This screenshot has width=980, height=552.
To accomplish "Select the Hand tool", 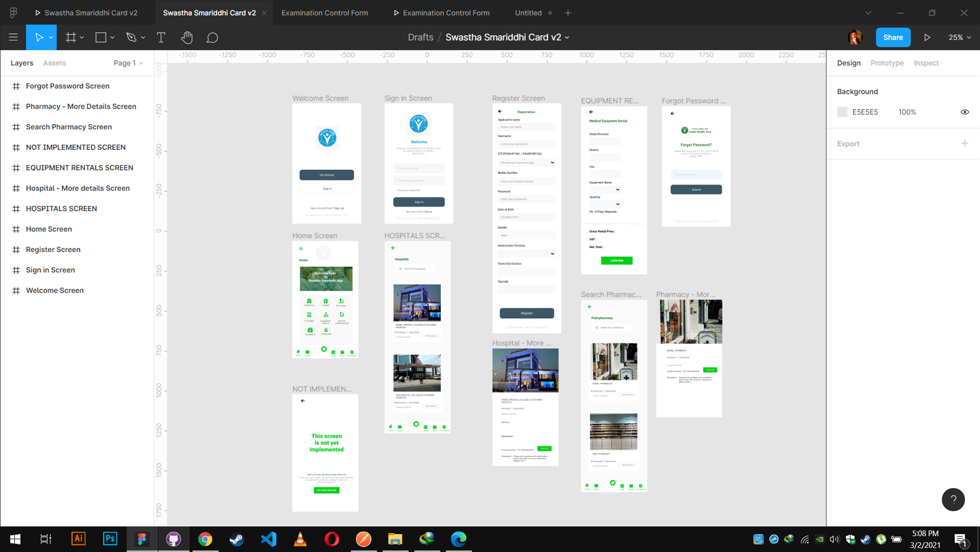I will point(187,37).
